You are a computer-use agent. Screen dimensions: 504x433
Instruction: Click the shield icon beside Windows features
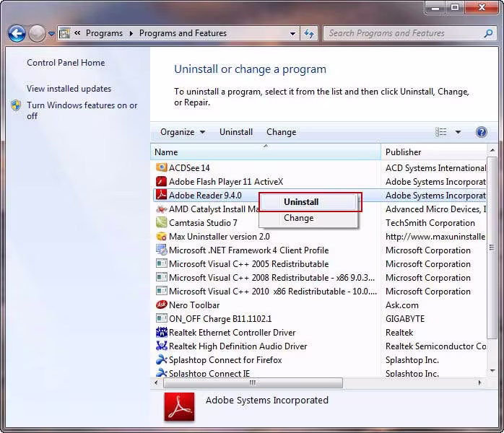pos(16,105)
